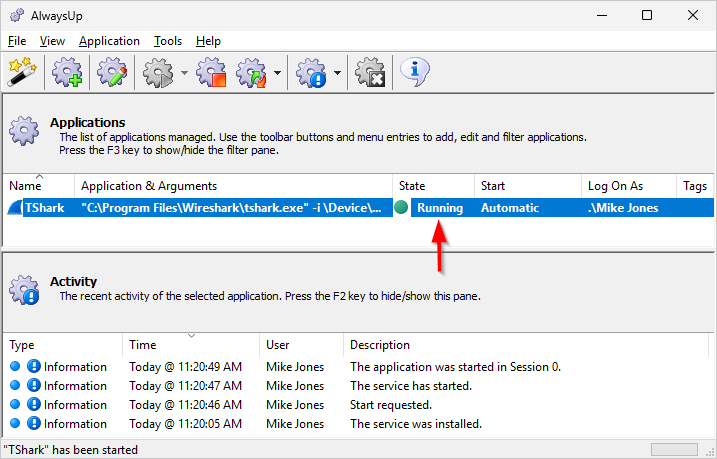The image size is (717, 459).
Task: Click the Remove Application gear icon
Action: (370, 72)
